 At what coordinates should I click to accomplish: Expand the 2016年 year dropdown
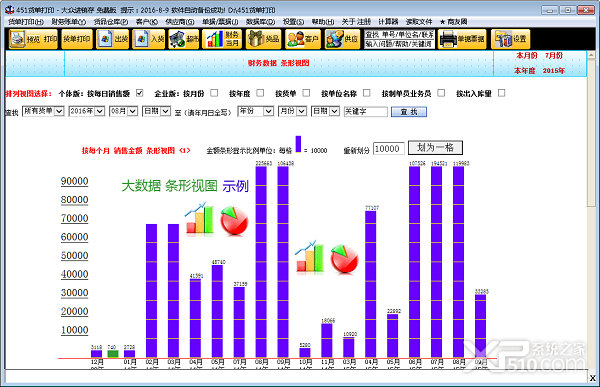[86, 111]
